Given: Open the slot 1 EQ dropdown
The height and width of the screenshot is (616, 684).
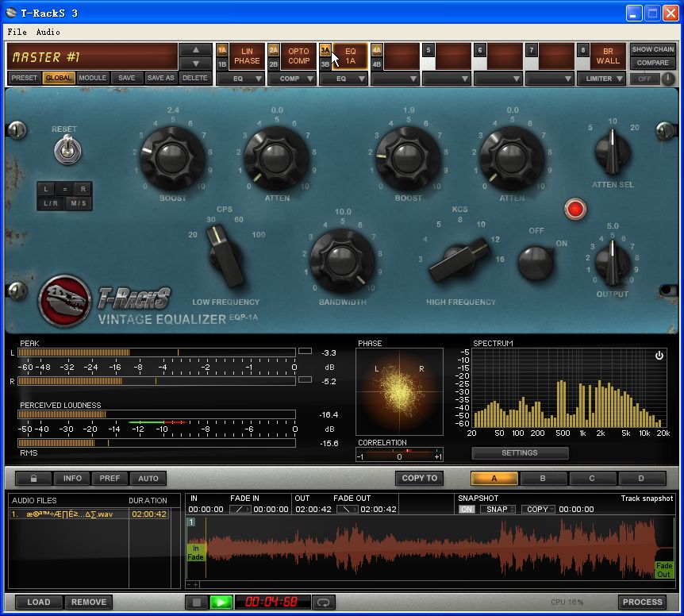Looking at the screenshot, I should coord(240,79).
